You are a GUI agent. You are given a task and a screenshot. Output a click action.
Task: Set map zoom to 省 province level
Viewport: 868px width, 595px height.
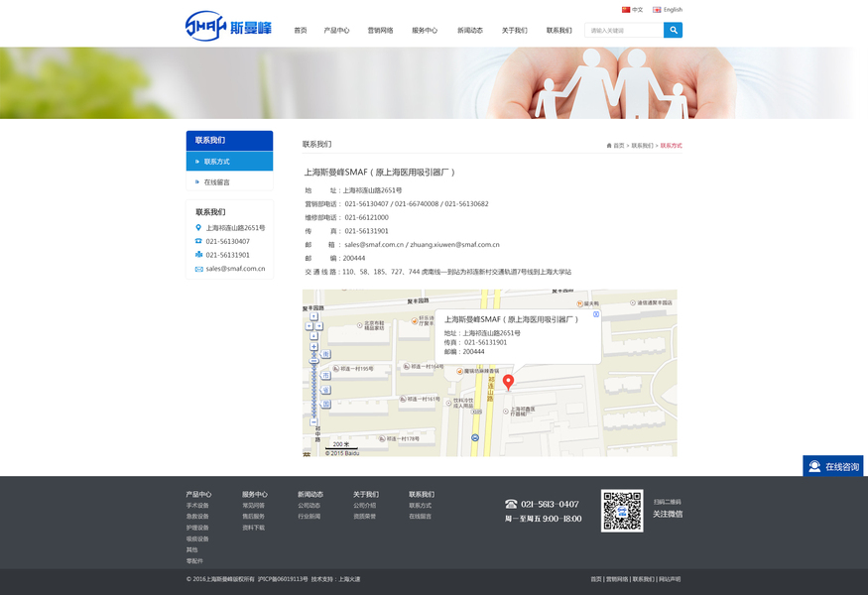click(x=325, y=390)
